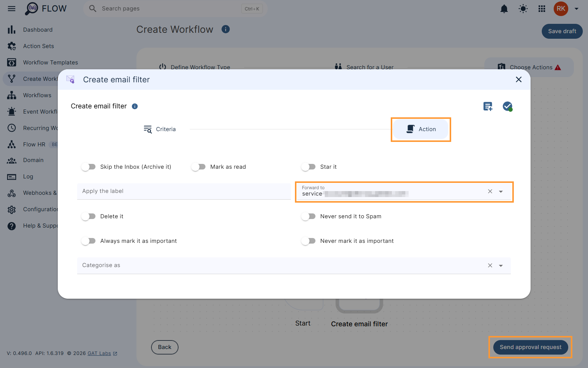Click the Apply the label input field

[x=184, y=191]
